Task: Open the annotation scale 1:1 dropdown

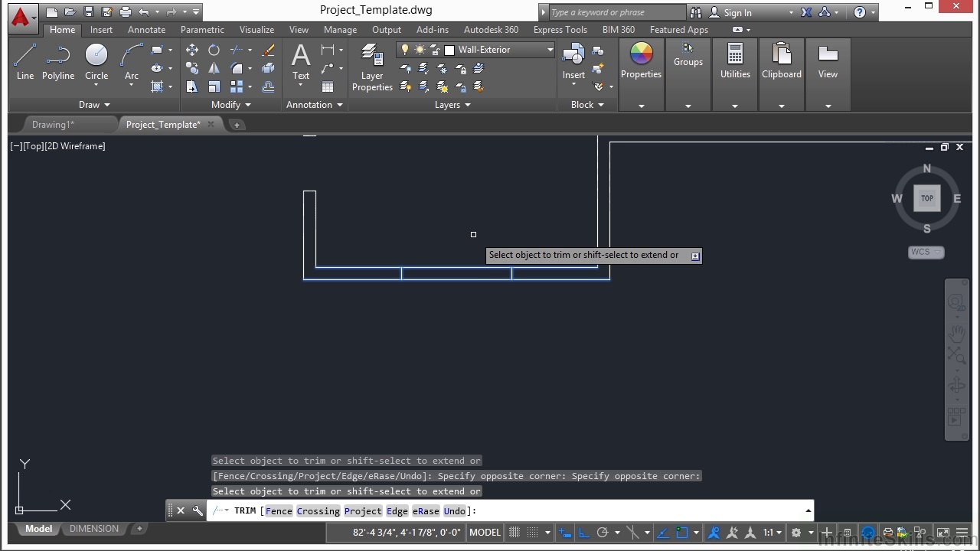Action: tap(772, 533)
